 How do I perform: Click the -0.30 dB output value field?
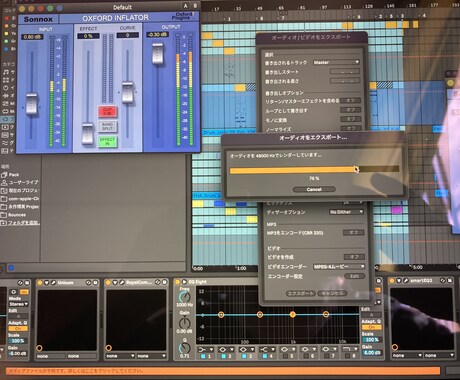pos(157,35)
